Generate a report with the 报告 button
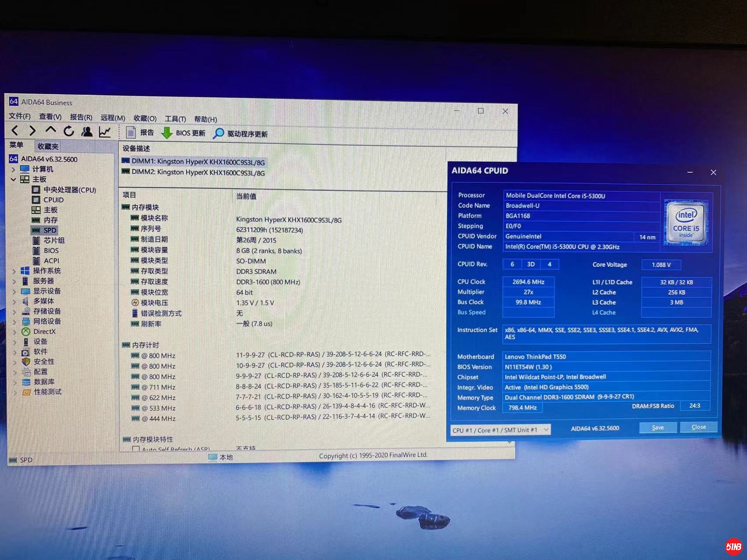747x560 pixels. point(140,133)
